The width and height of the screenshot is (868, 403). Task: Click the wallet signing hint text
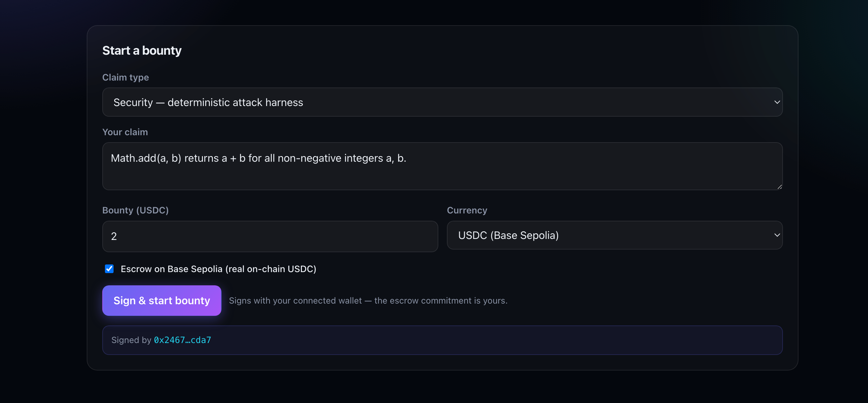click(x=368, y=301)
